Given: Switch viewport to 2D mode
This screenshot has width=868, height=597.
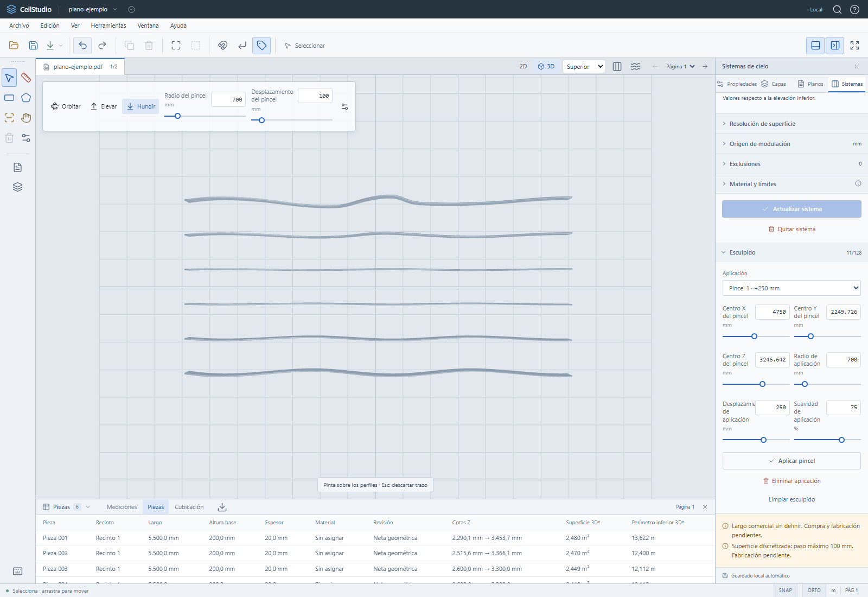Looking at the screenshot, I should (523, 66).
